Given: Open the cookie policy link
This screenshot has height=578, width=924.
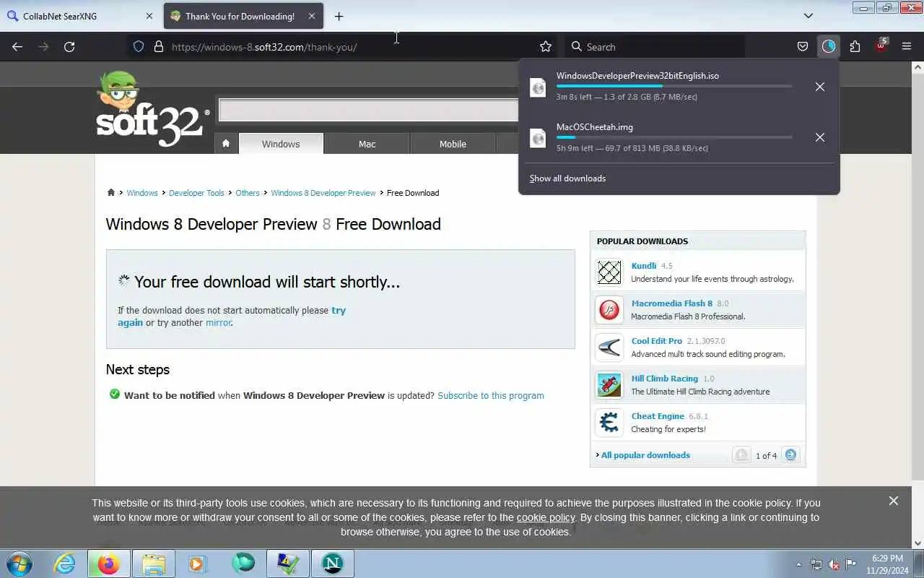Looking at the screenshot, I should tap(546, 517).
